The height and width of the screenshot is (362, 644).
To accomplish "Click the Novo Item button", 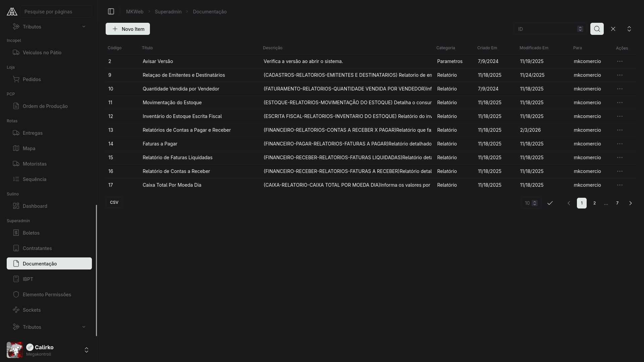I will [128, 29].
